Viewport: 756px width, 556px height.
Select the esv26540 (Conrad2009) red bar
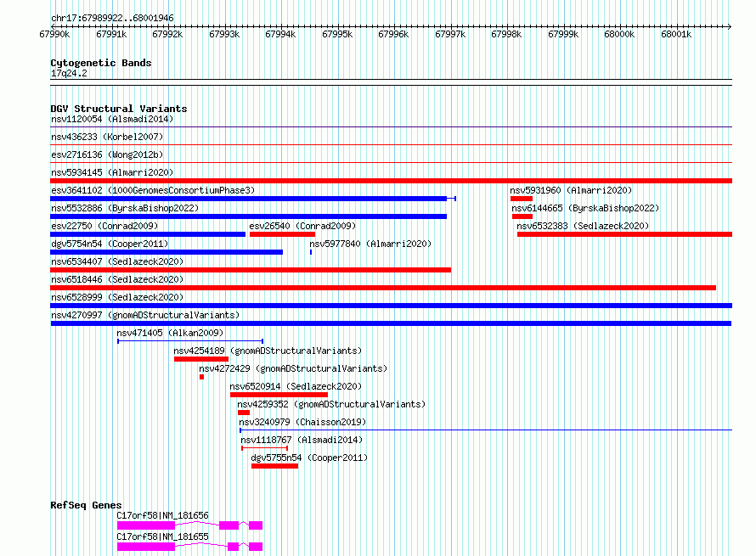coord(282,234)
